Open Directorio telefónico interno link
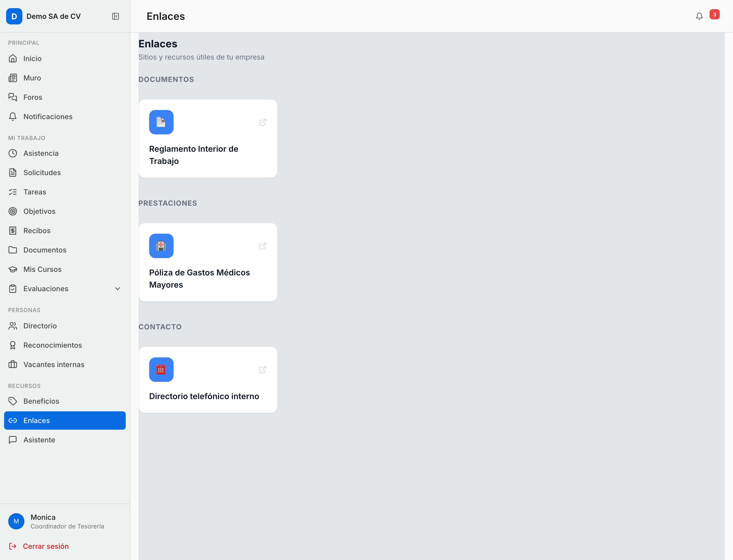This screenshot has height=560, width=733. 208,380
